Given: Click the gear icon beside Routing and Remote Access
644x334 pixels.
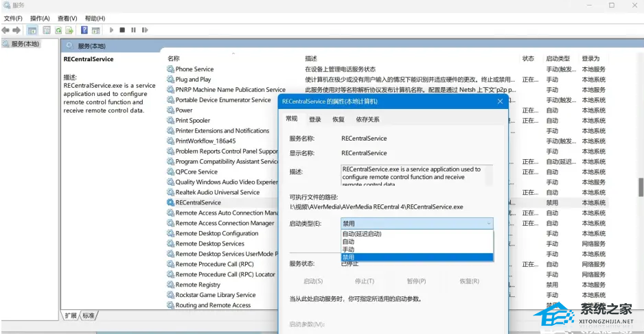Looking at the screenshot, I should (x=170, y=305).
